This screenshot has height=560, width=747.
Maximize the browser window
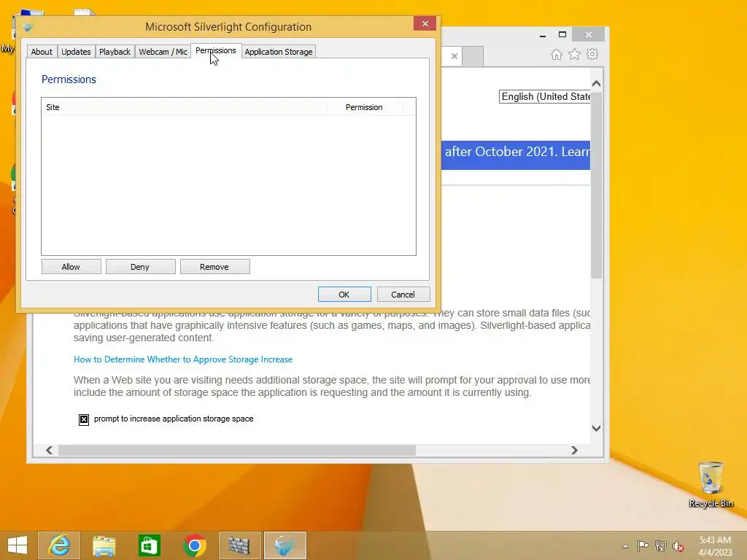pos(562,35)
